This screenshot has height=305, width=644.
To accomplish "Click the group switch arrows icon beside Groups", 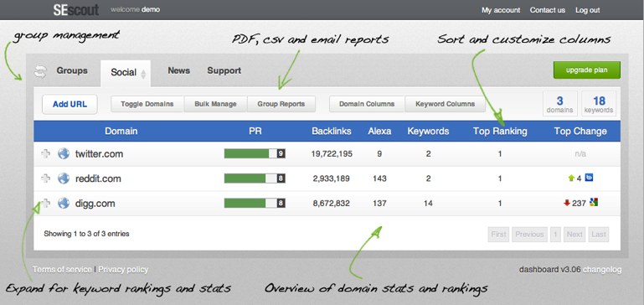I will 41,71.
